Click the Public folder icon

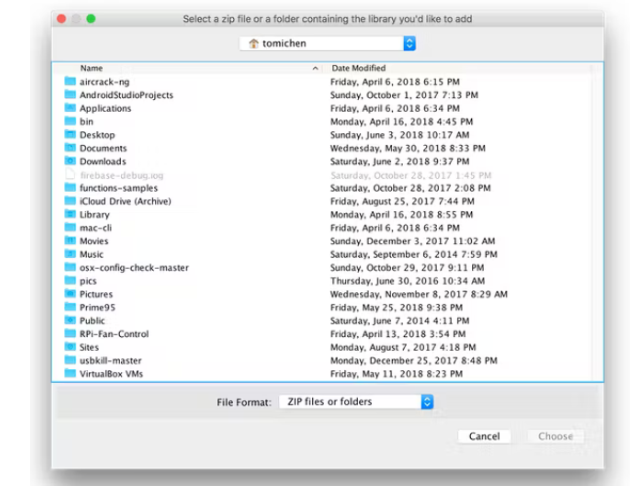pos(70,320)
